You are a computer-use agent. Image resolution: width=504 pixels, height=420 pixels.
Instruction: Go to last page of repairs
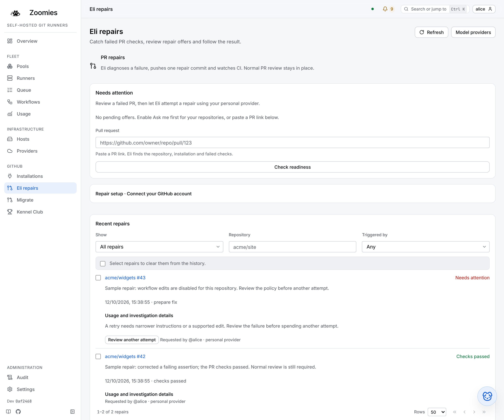pos(484,412)
